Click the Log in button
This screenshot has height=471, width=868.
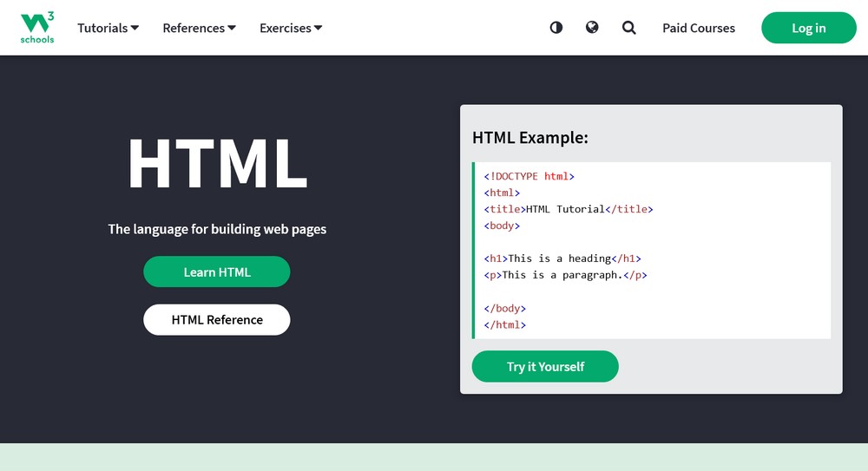pyautogui.click(x=809, y=28)
